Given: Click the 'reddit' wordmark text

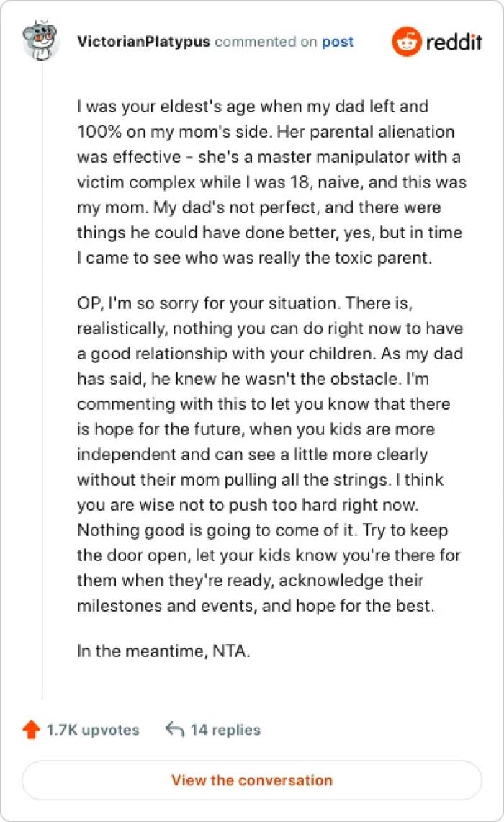Looking at the screenshot, I should pos(454,43).
